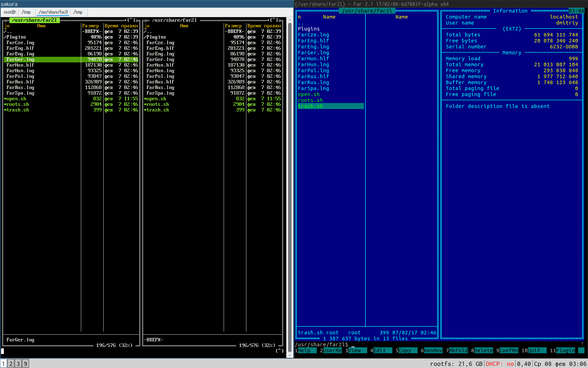Click the sakura terminal vertical scrollbar
The height and width of the screenshot is (368, 588).
(x=290, y=187)
